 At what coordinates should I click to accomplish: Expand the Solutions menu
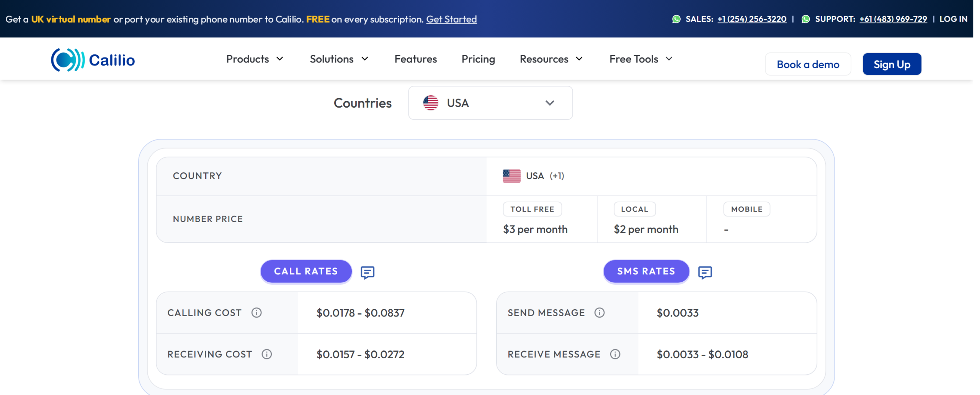coord(339,59)
